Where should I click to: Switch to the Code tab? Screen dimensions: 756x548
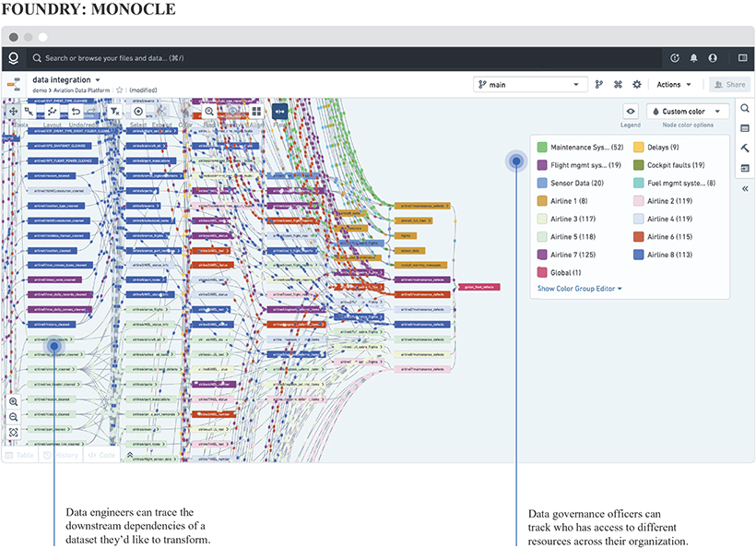pyautogui.click(x=102, y=455)
